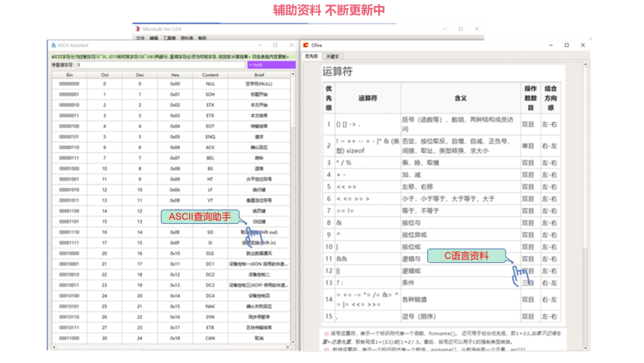This screenshot has width=644, height=363.
Task: Open the 文件 menu in MicroLab
Action: (140, 36)
